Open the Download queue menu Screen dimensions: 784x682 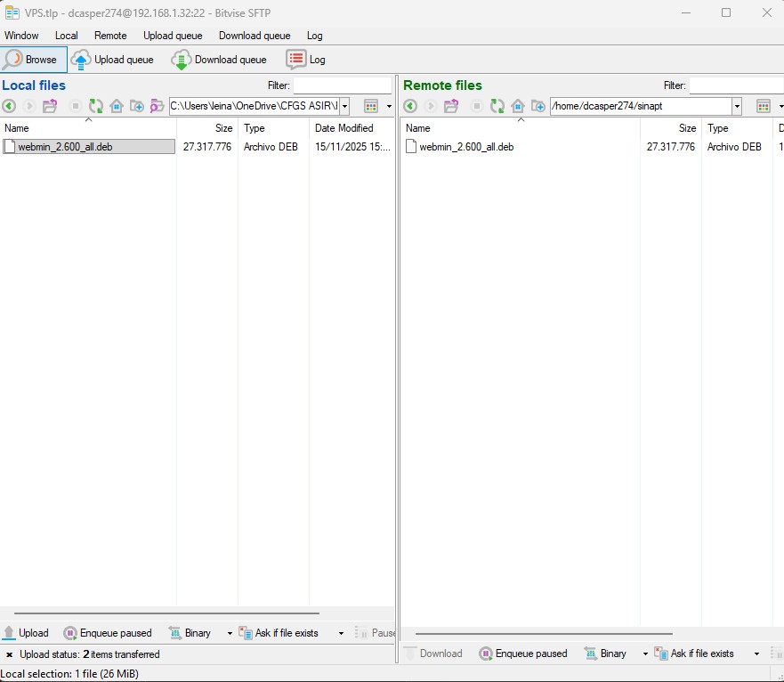click(255, 36)
